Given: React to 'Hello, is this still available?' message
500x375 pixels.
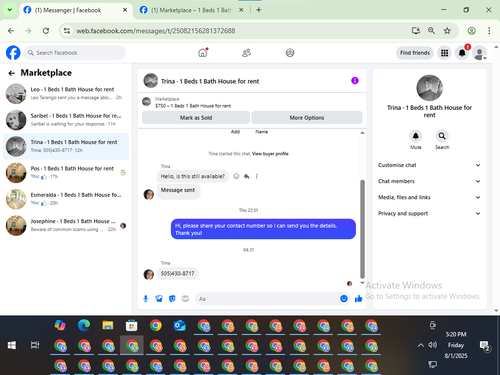Looking at the screenshot, I should pyautogui.click(x=236, y=176).
